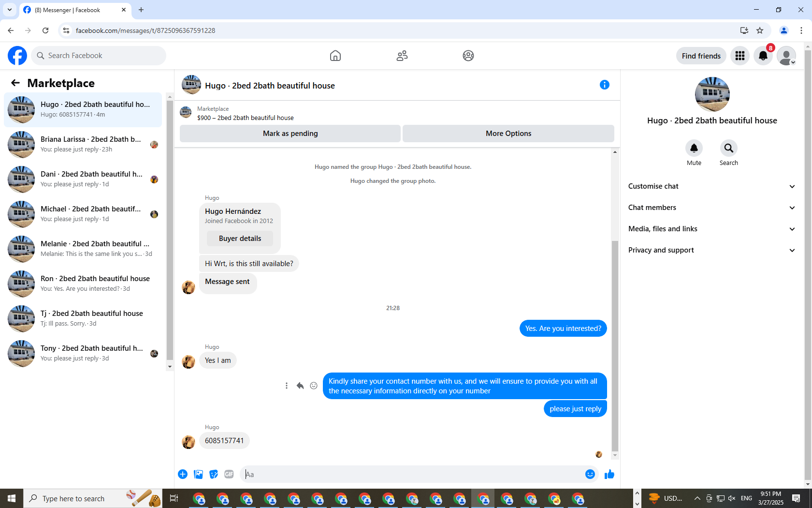Expand the Privacy and support section
Image resolution: width=812 pixels, height=508 pixels.
(711, 250)
